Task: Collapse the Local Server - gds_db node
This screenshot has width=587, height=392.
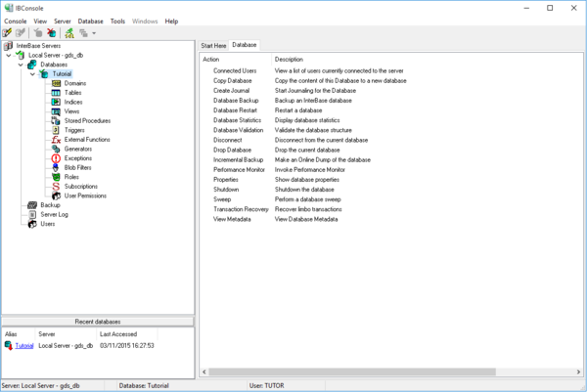Action: [9, 55]
